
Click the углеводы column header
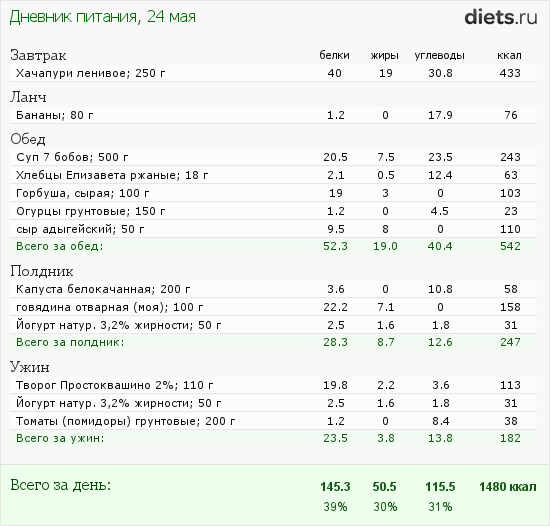tap(440, 55)
